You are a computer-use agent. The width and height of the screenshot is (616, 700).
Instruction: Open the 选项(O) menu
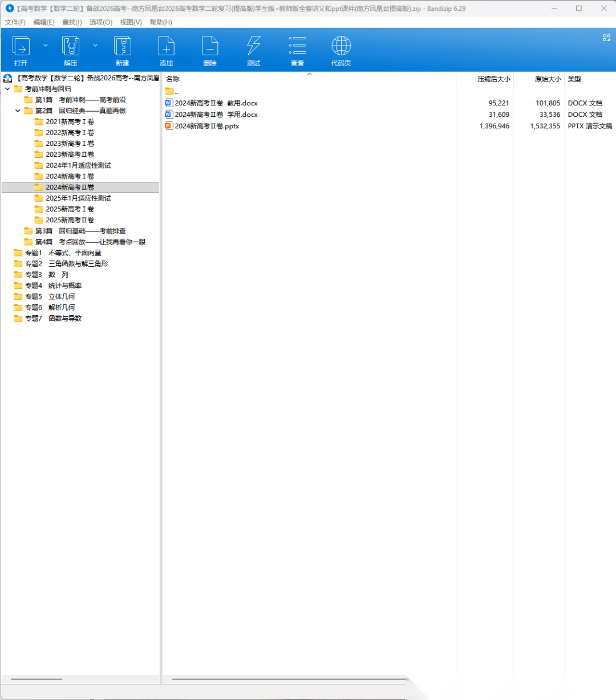click(101, 22)
